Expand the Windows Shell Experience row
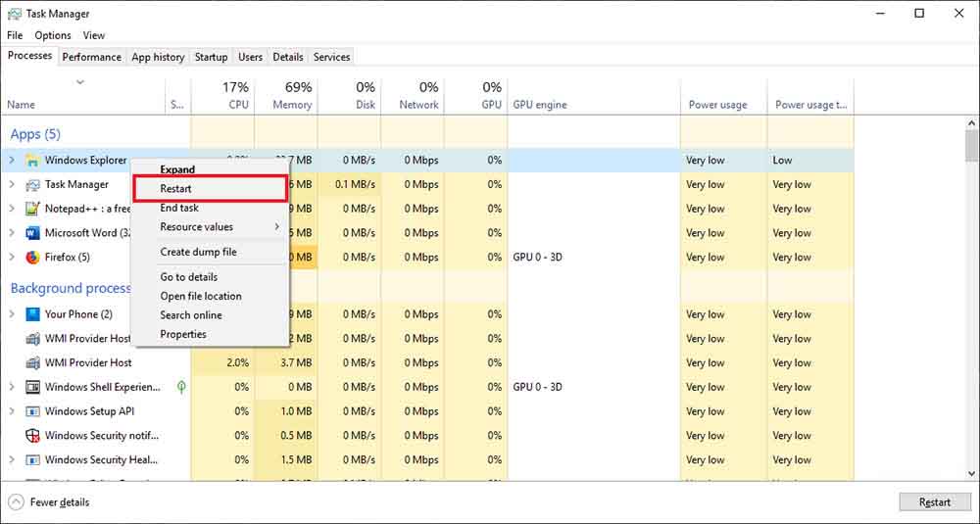The image size is (980, 524). pyautogui.click(x=11, y=387)
